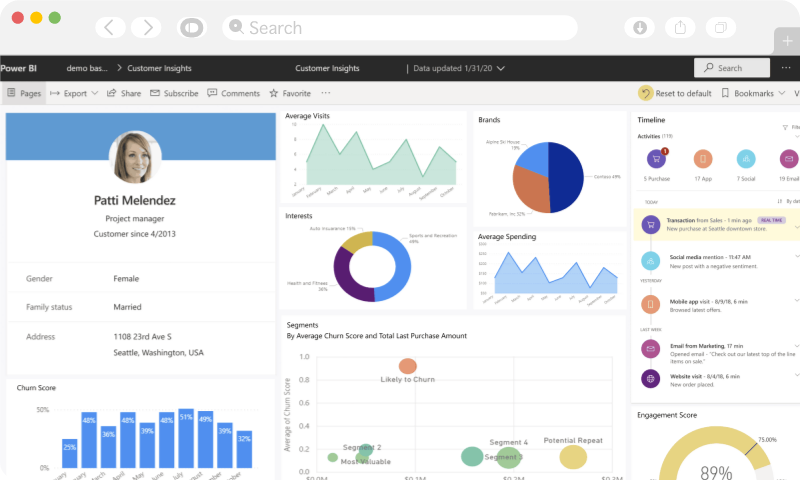This screenshot has height=480, width=800.
Task: Click the browser back arrow
Action: point(110,28)
